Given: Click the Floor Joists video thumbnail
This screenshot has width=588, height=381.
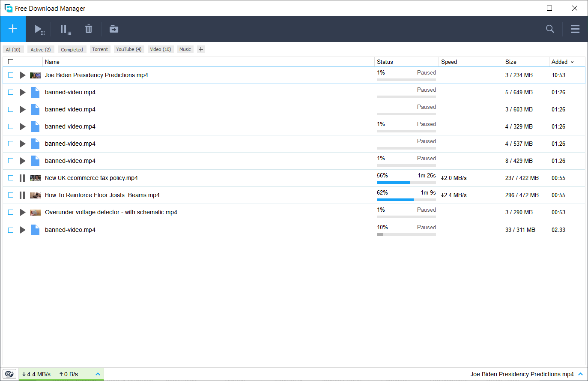Looking at the screenshot, I should click(x=35, y=195).
